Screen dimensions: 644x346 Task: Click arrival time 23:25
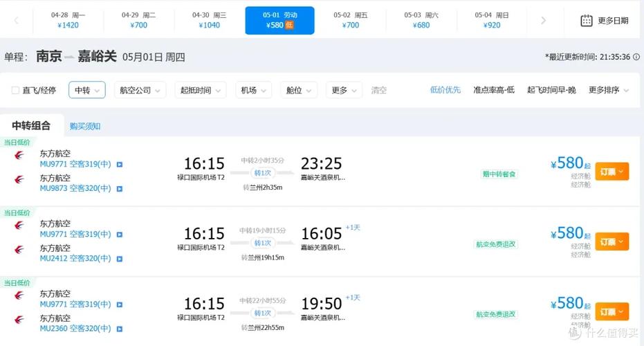click(321, 163)
